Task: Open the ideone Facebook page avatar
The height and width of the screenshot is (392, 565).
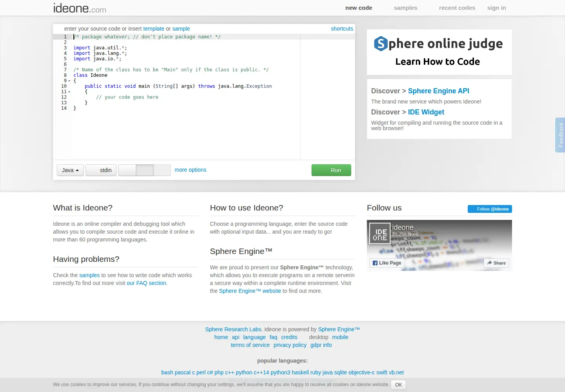Action: [x=380, y=233]
